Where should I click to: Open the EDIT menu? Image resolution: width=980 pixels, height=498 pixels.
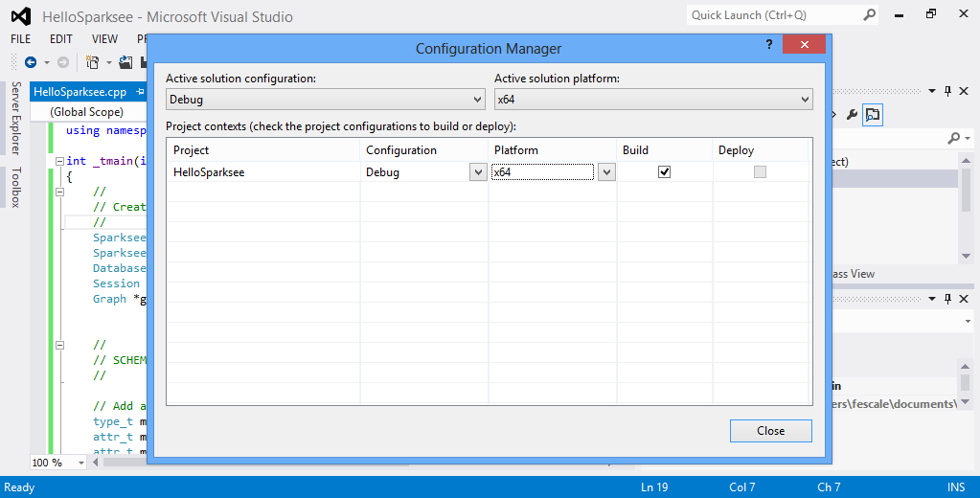pyautogui.click(x=61, y=38)
